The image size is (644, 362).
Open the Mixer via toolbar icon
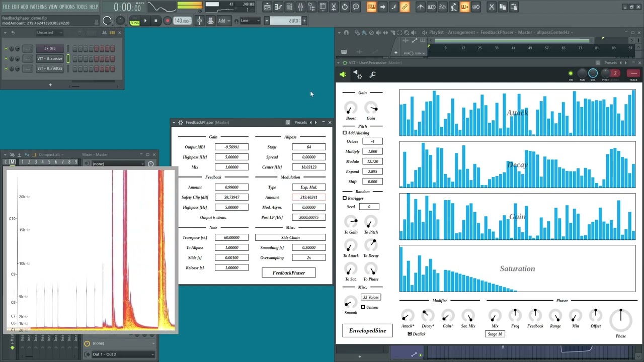300,7
